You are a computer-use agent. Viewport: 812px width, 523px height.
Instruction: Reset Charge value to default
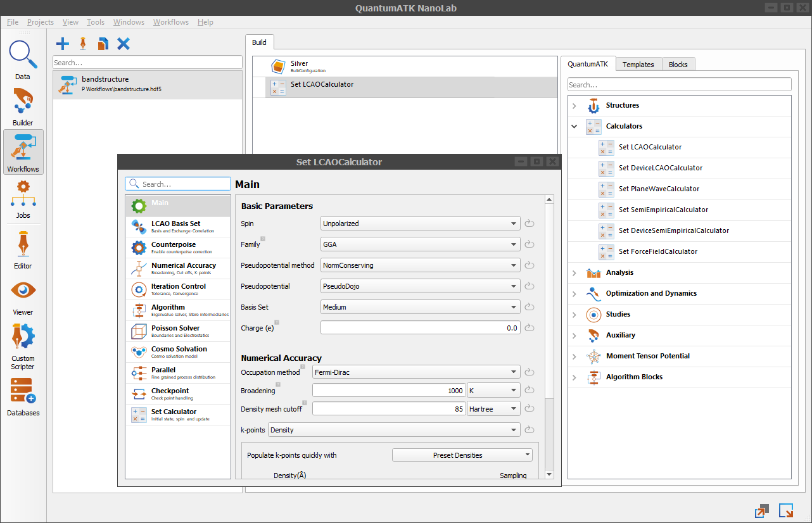530,328
